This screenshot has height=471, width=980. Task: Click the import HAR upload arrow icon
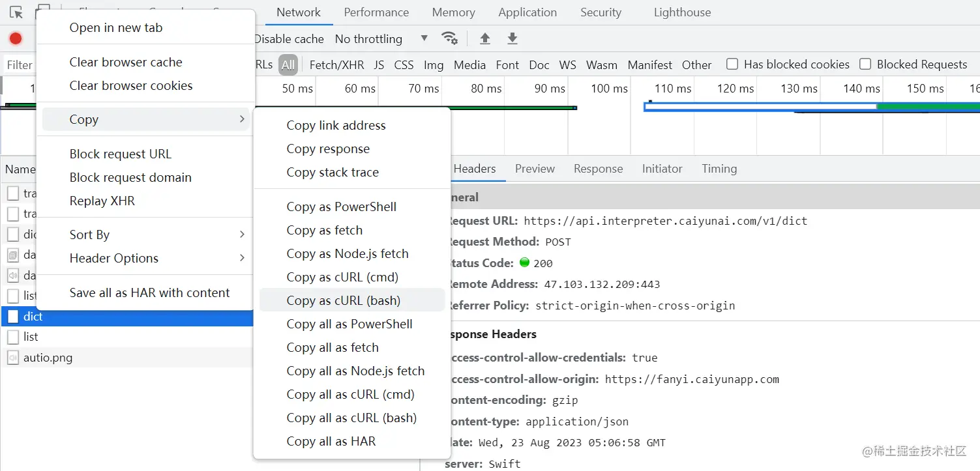coord(485,38)
